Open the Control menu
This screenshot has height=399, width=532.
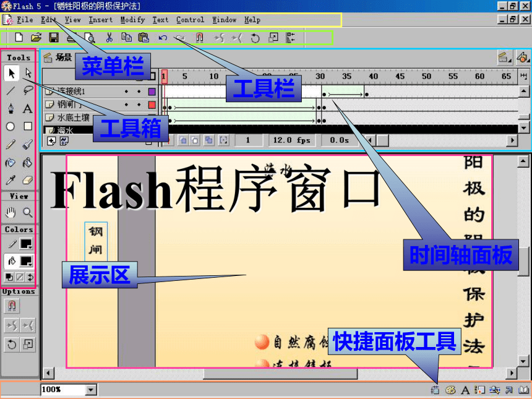click(191, 20)
